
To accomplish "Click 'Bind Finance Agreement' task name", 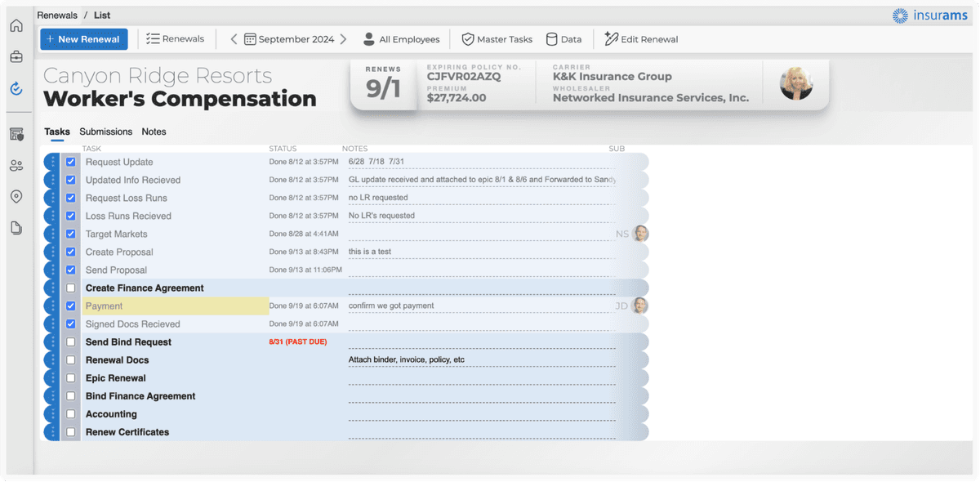I will point(140,395).
